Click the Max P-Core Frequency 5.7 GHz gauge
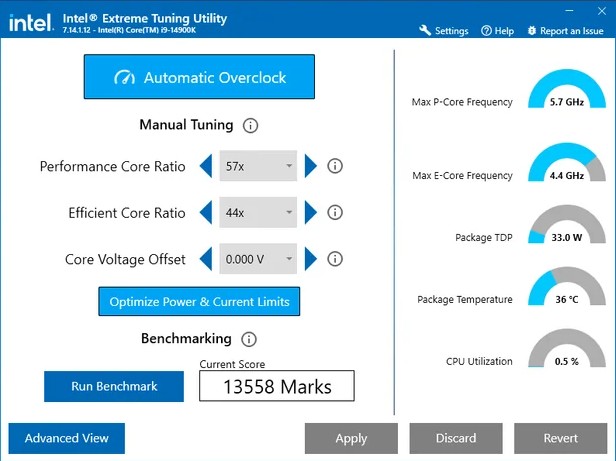This screenshot has height=461, width=616. (x=566, y=89)
